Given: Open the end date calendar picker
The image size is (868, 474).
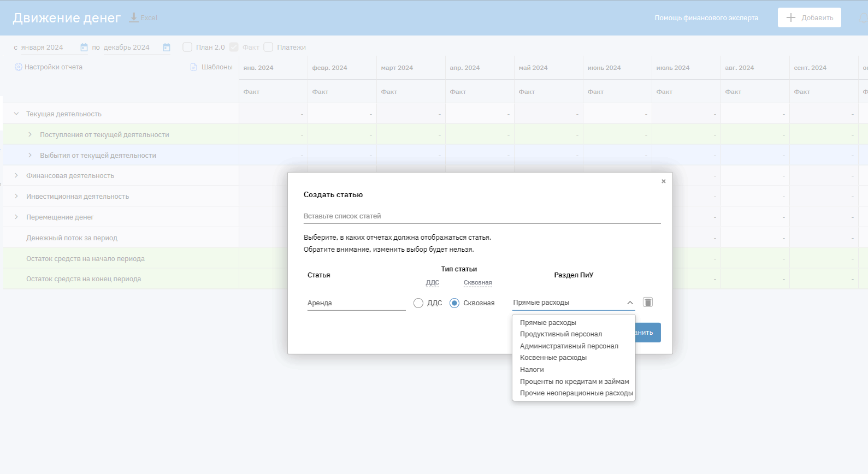Looking at the screenshot, I should tap(167, 48).
